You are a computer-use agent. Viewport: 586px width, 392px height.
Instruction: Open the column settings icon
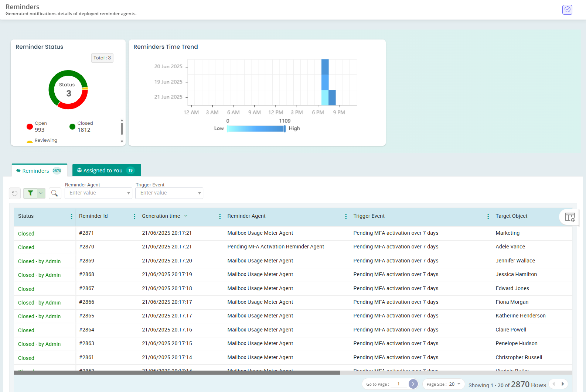point(570,217)
